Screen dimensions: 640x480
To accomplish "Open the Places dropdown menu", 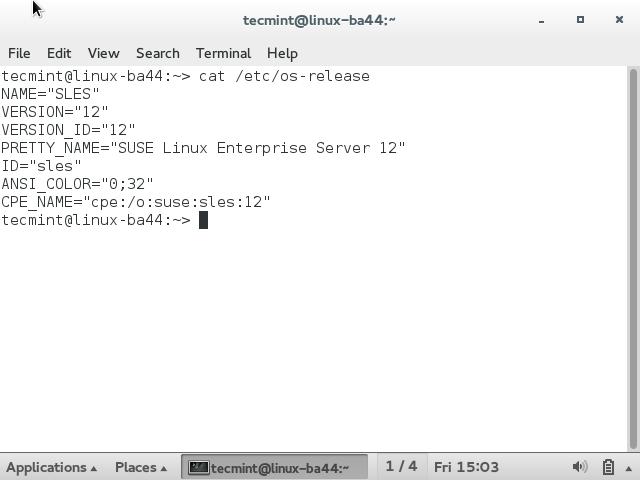I will pyautogui.click(x=141, y=467).
